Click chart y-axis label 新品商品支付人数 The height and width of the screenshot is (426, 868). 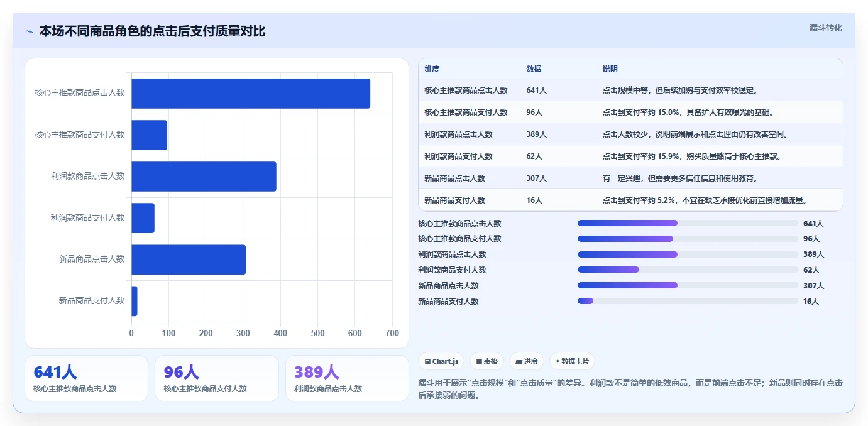coord(92,300)
